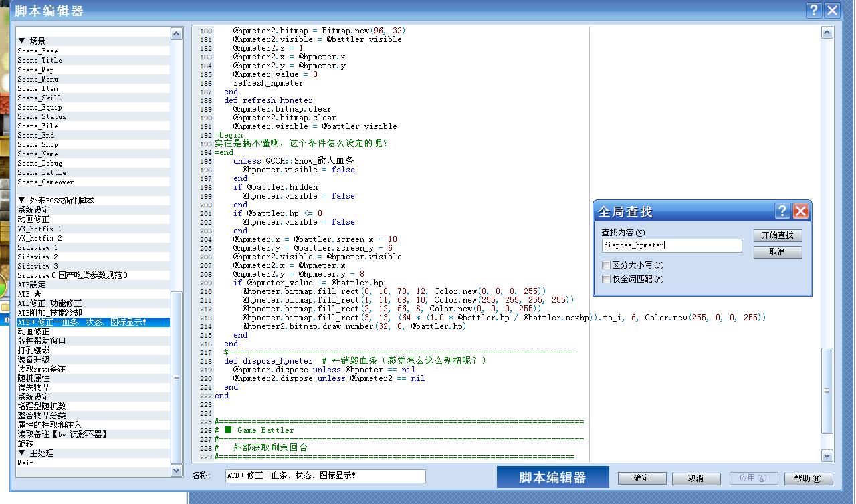Image resolution: width=856 pixels, height=504 pixels.
Task: Select Scene_Debug script entry
Action: click(93, 163)
